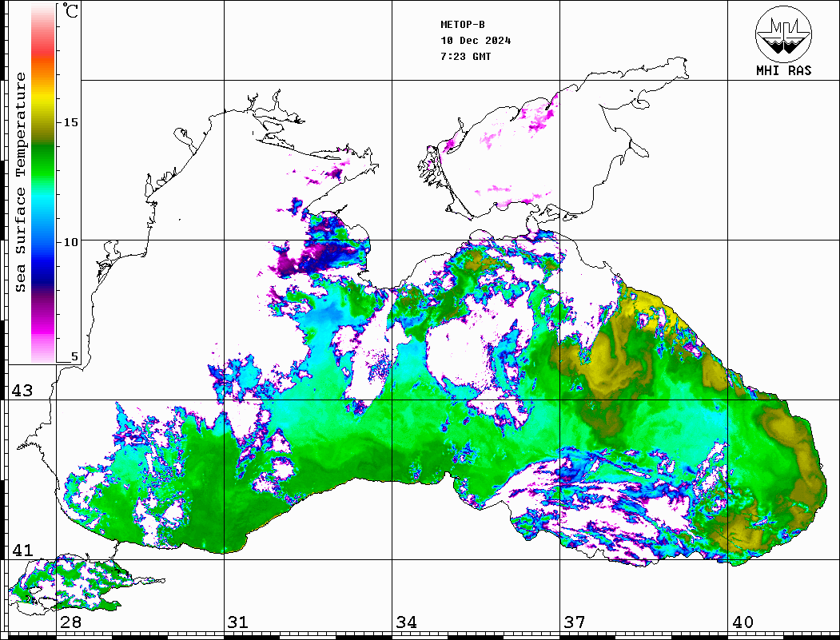The image size is (840, 640).
Task: Click longitude label '40'
Action: 742,622
